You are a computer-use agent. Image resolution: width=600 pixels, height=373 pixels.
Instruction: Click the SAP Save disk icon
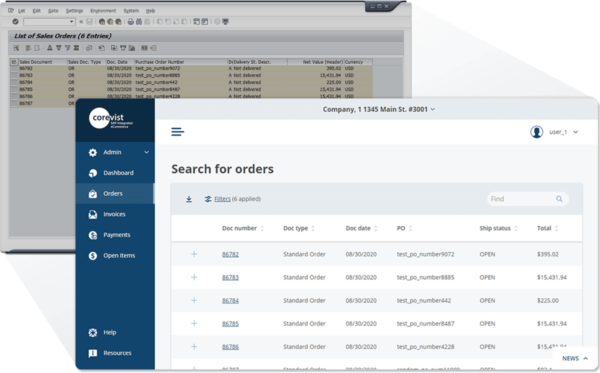[89, 22]
